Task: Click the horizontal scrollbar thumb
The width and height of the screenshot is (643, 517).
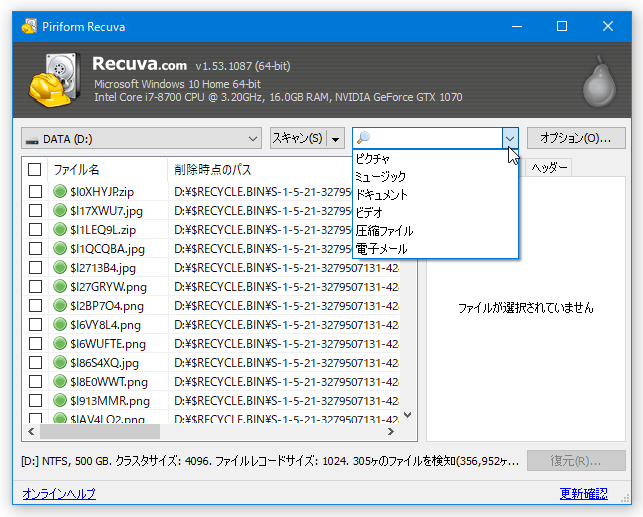Action: 100,431
